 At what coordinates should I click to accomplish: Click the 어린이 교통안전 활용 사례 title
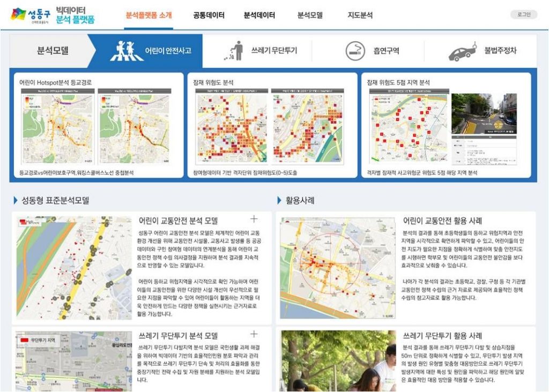[x=442, y=221]
